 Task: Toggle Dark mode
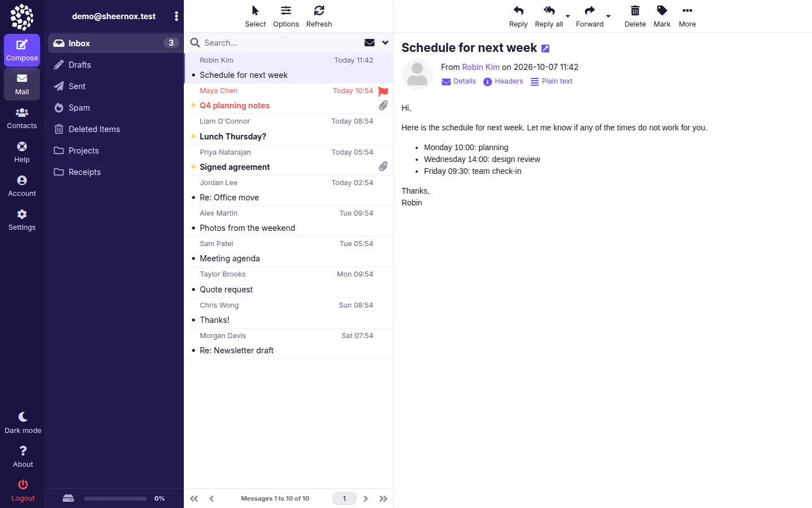pos(23,423)
